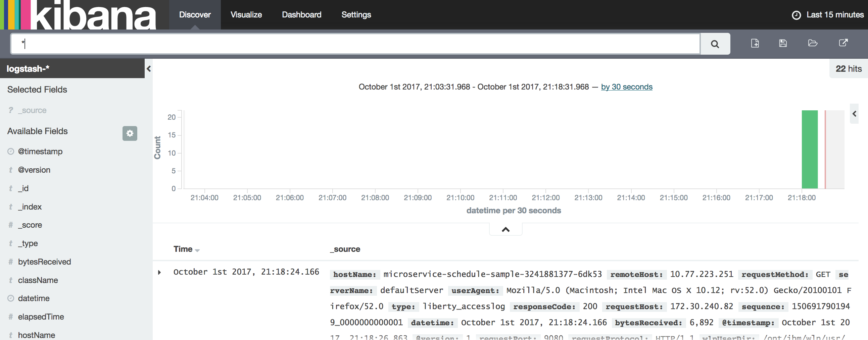Open field filter settings gear icon
The height and width of the screenshot is (340, 868).
point(130,133)
